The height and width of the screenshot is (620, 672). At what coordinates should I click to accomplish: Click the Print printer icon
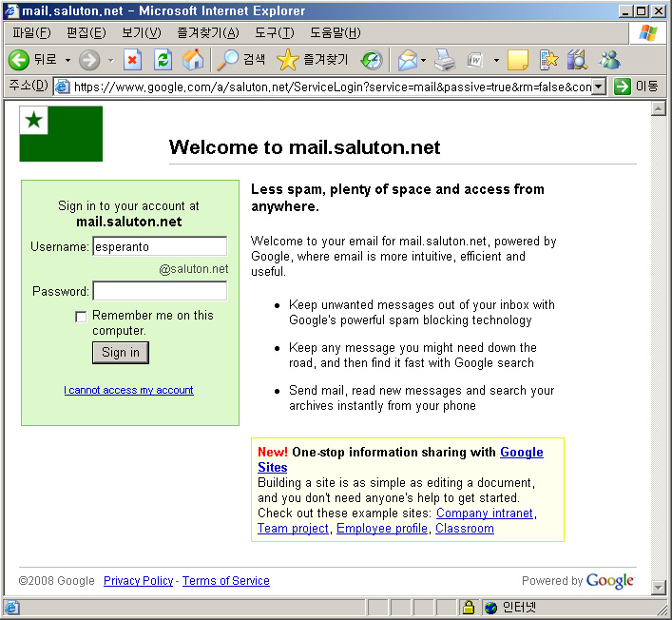click(445, 60)
